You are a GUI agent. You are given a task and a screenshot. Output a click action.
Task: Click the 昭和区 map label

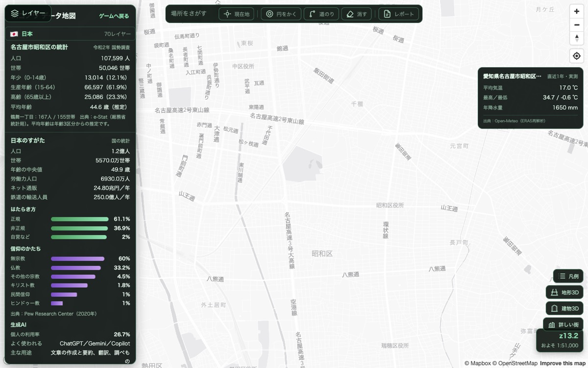(322, 254)
